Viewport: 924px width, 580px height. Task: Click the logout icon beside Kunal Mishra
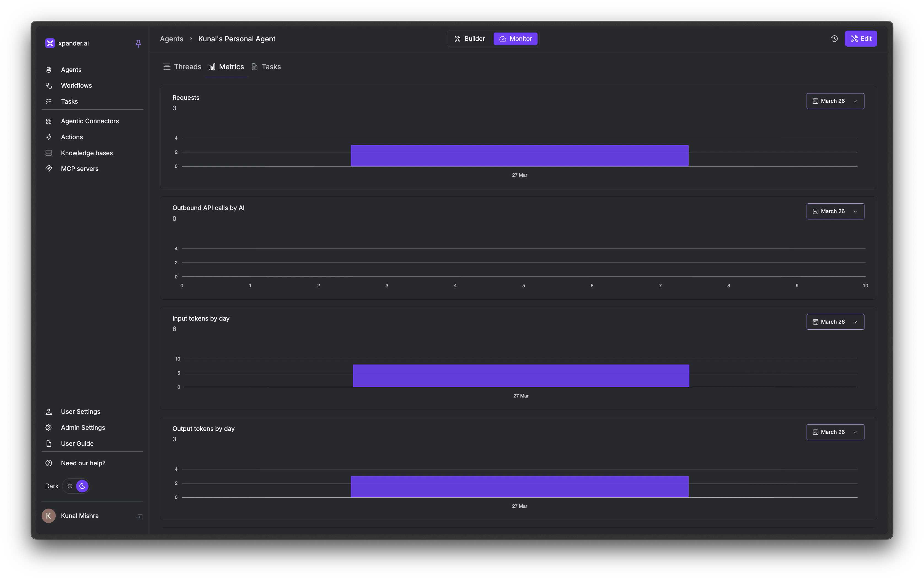(139, 517)
